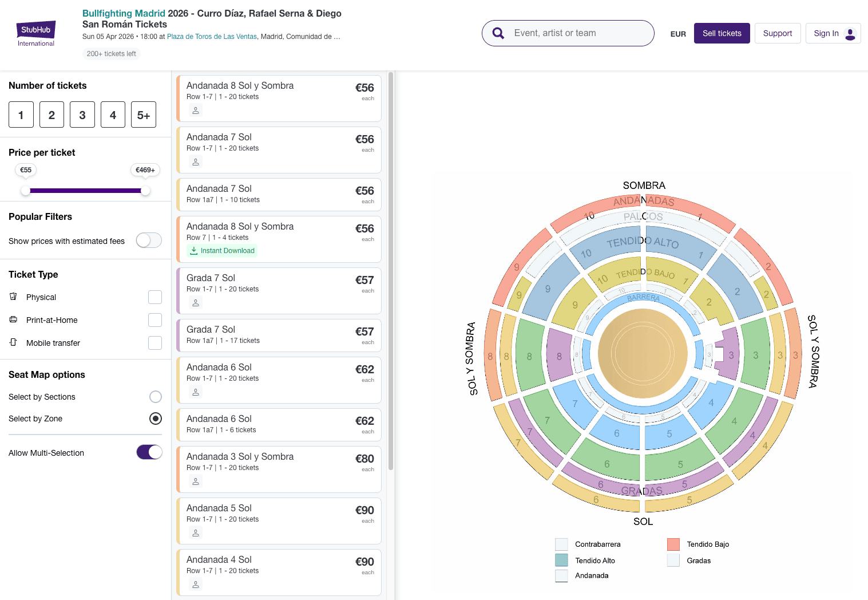Select green section 8 on seat map
Screen dimensions: 868x600
click(530, 356)
